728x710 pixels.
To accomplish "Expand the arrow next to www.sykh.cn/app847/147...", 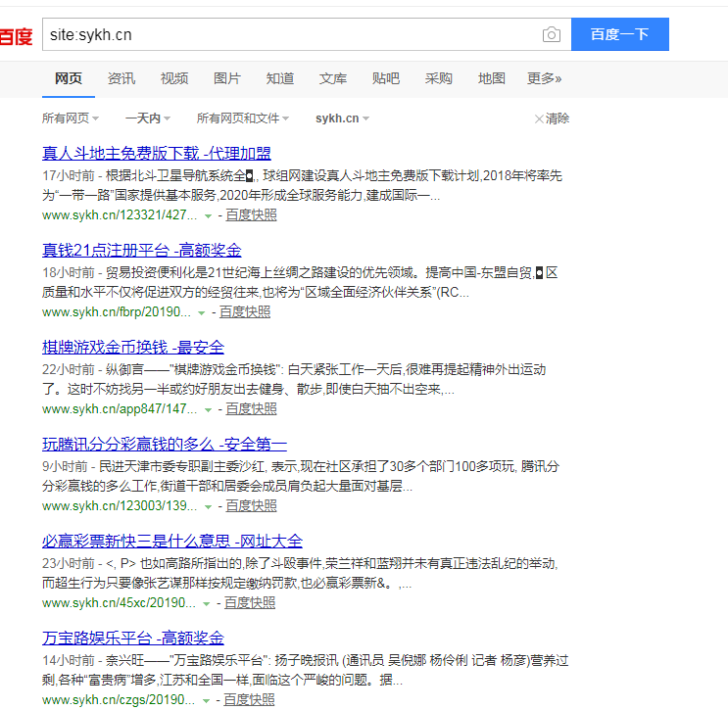I will tap(208, 410).
